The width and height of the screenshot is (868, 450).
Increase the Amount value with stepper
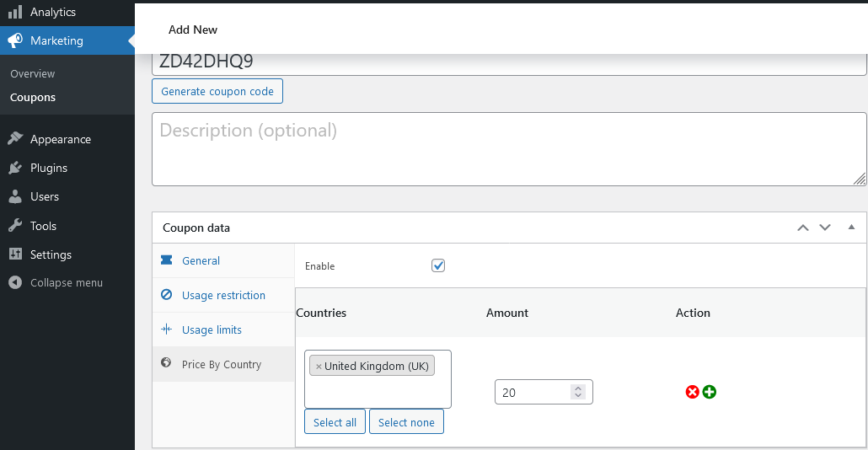[x=578, y=388]
